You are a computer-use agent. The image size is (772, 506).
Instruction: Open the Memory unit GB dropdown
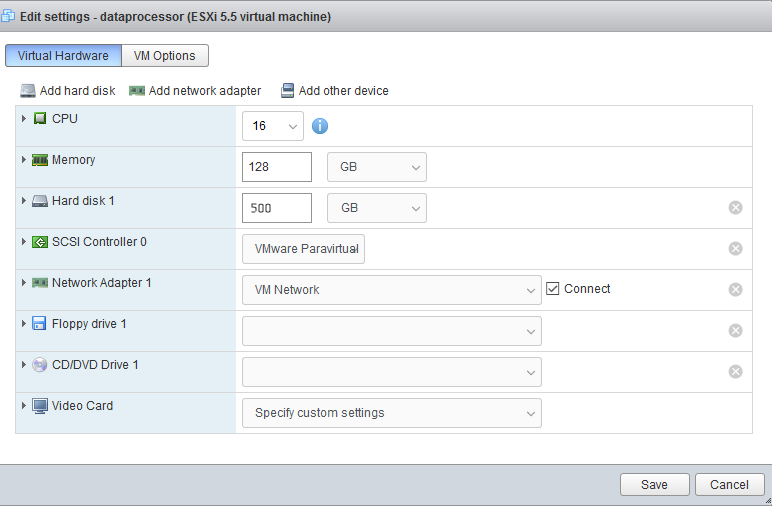click(x=376, y=167)
